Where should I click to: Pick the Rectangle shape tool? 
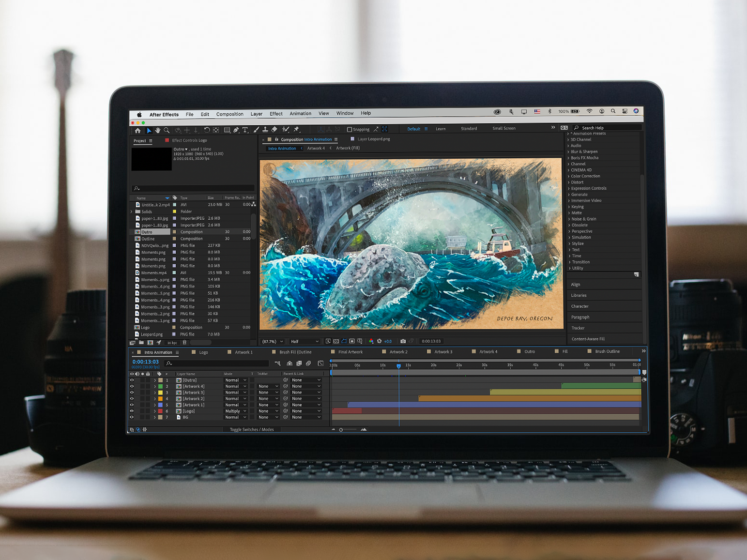(x=227, y=130)
